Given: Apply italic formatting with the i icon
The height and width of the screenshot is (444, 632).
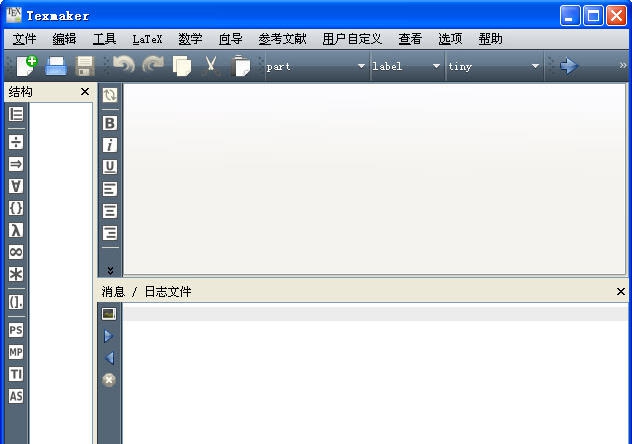Looking at the screenshot, I should 110,145.
